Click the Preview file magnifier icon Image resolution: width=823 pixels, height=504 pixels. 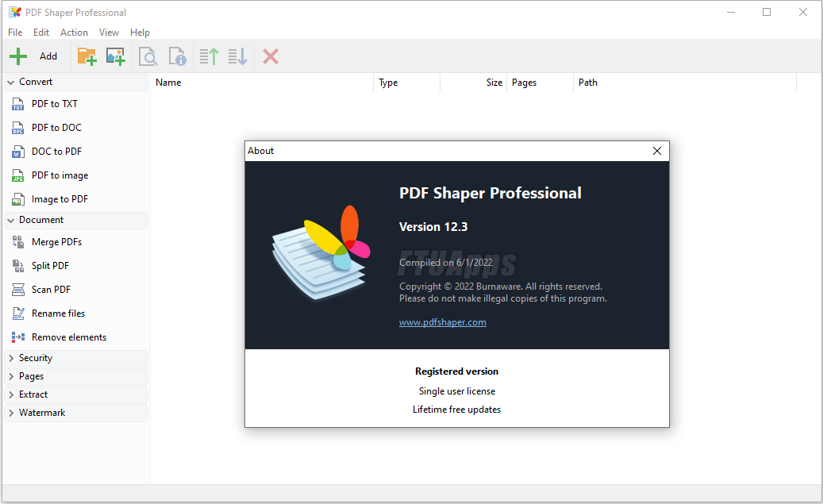[x=148, y=56]
